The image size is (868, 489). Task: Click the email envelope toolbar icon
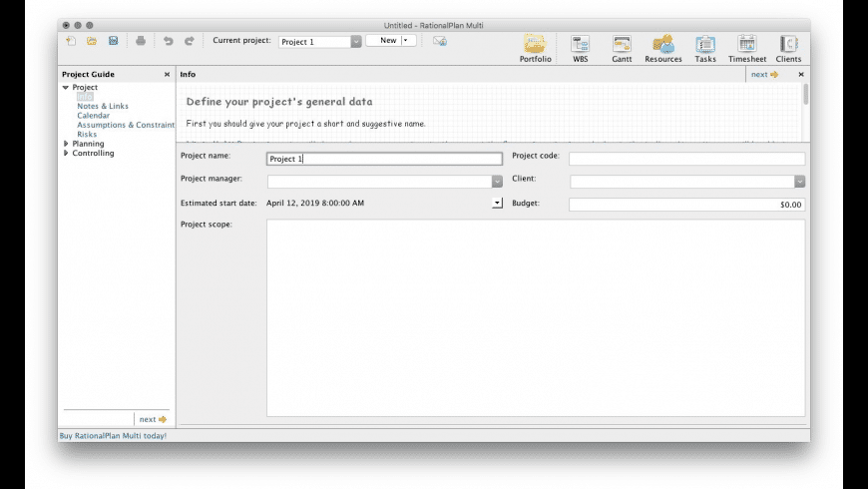coord(440,41)
